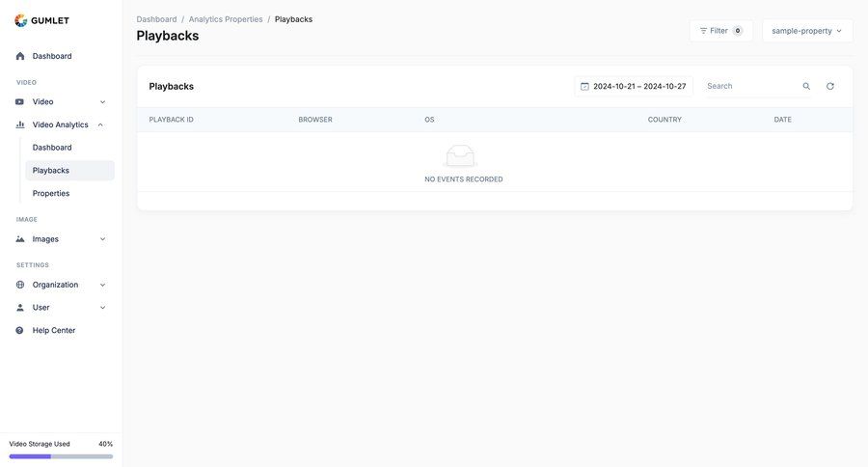This screenshot has height=467, width=868.
Task: Go to Dashboard breadcrumb
Action: (x=156, y=19)
